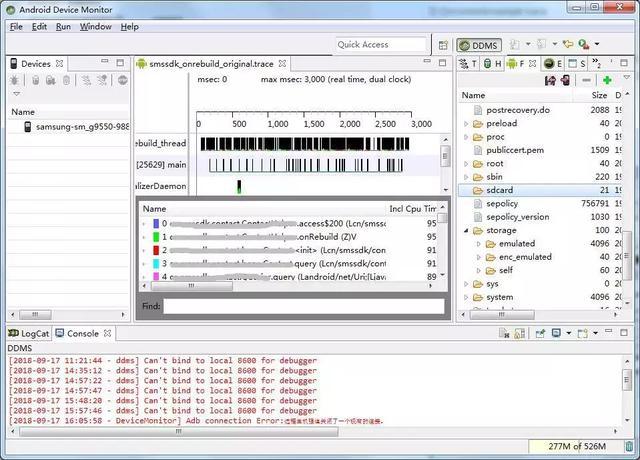Open the Window menu
Screen dimensions: 640x460
coord(96,27)
